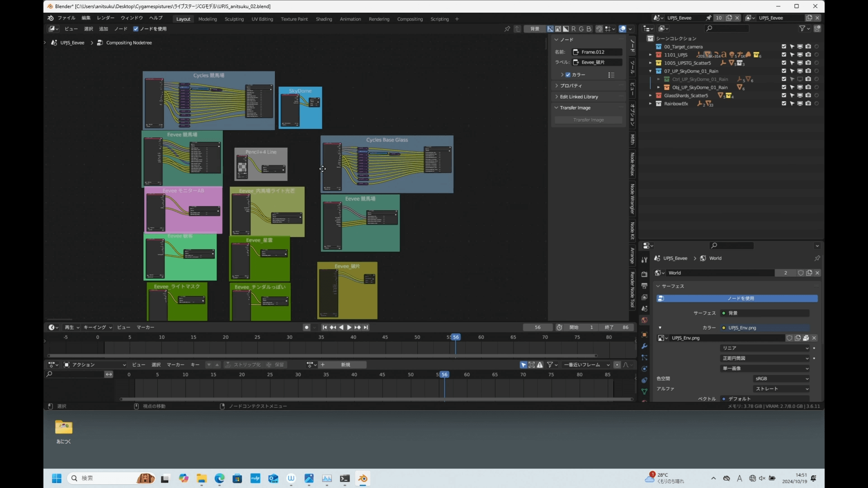The width and height of the screenshot is (868, 488).
Task: Toggle the node editor overlays icon
Action: pos(623,29)
